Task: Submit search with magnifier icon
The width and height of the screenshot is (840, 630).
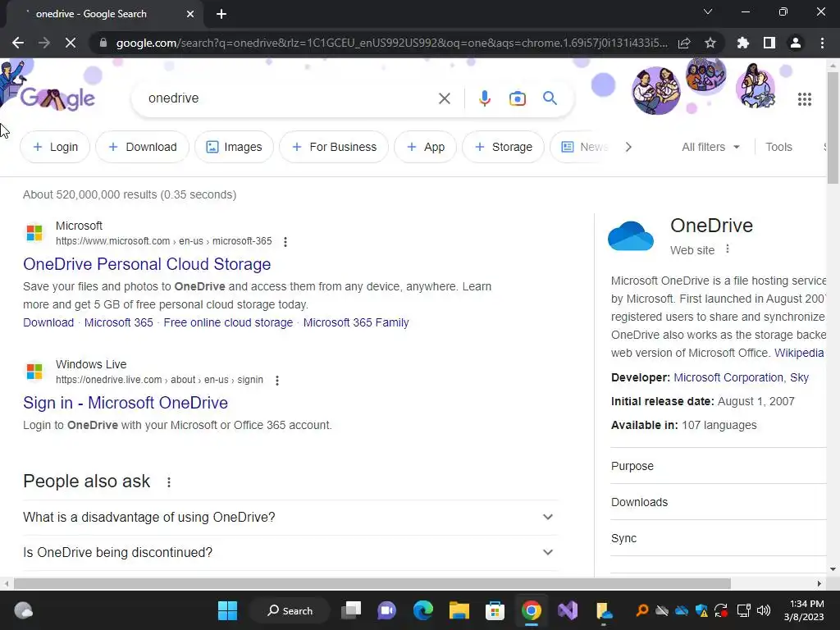Action: (x=550, y=98)
